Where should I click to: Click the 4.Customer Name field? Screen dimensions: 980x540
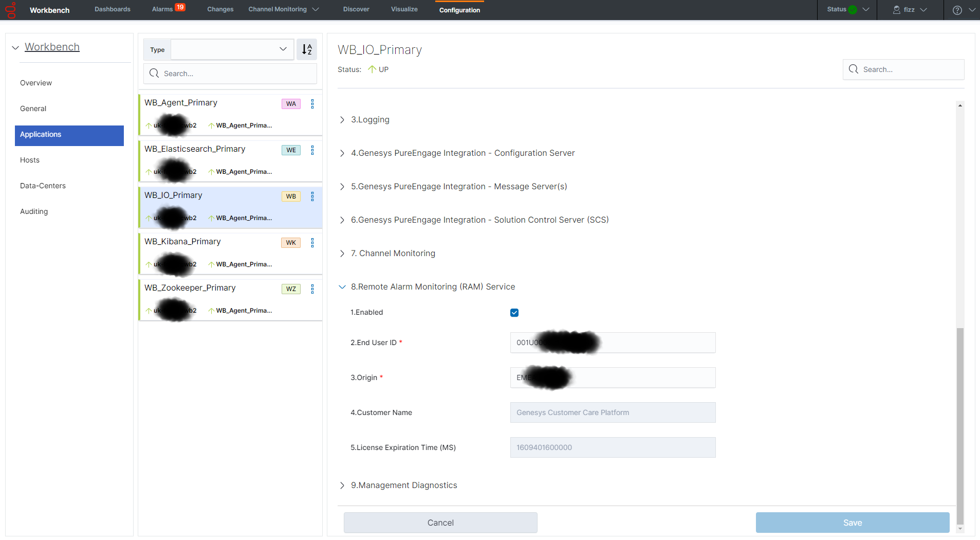(613, 412)
